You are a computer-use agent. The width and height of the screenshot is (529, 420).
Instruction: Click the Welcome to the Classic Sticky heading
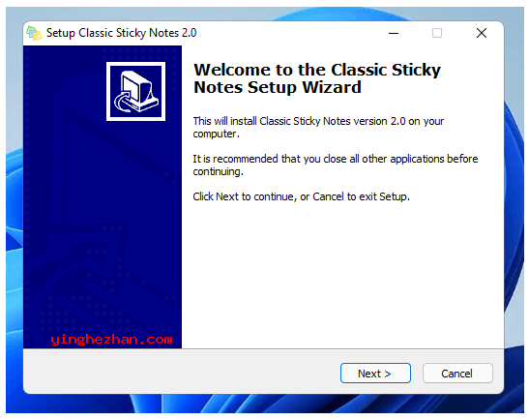point(317,70)
